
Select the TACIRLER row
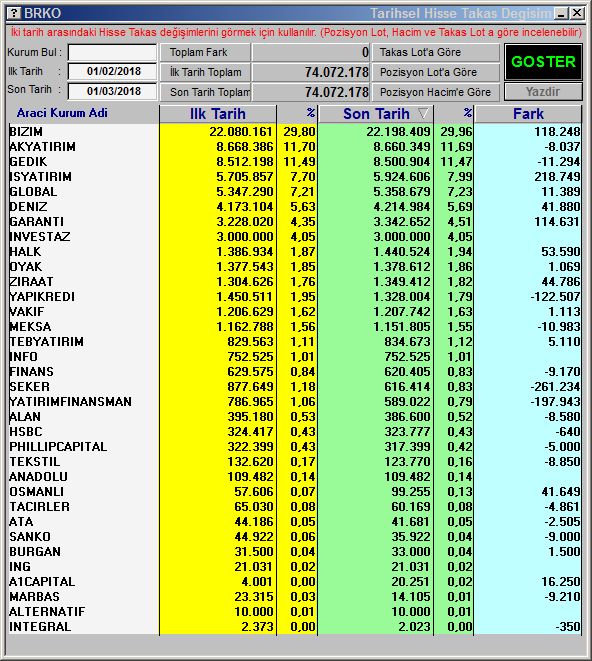tap(295, 506)
